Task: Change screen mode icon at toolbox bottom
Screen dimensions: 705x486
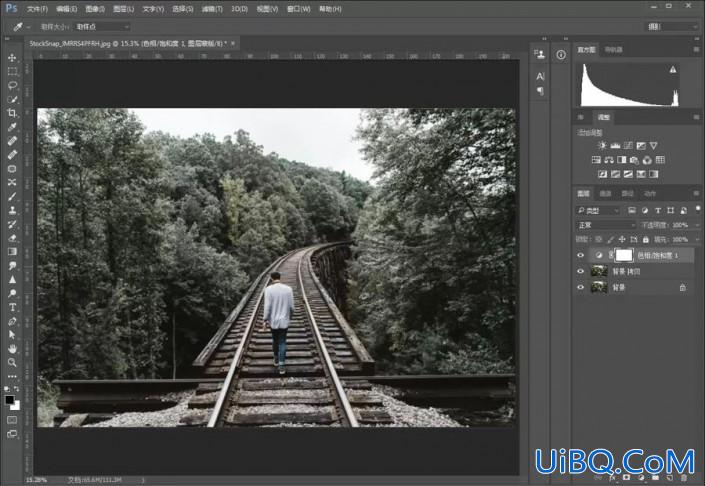Action: [x=12, y=434]
